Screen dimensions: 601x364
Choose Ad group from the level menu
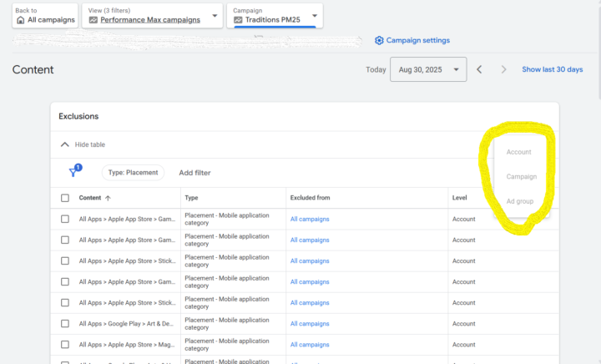tap(519, 201)
